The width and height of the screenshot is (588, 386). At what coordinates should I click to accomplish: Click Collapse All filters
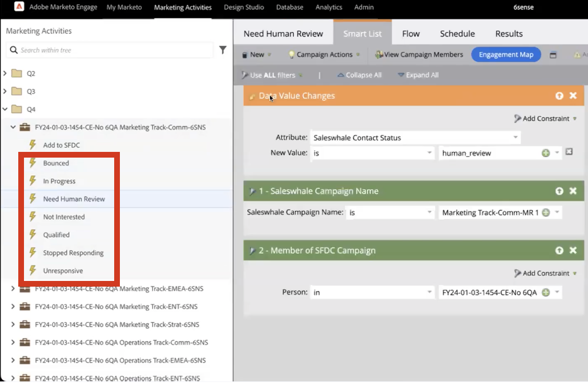point(359,75)
